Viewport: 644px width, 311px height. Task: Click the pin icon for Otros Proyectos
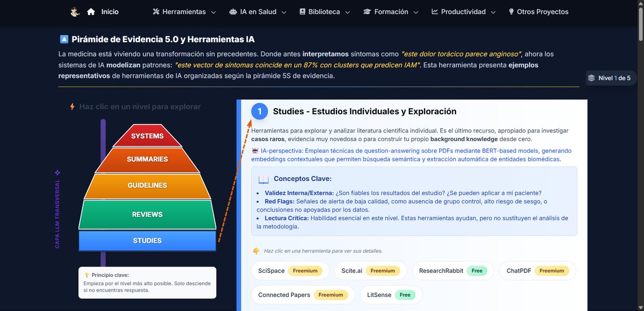[511, 11]
